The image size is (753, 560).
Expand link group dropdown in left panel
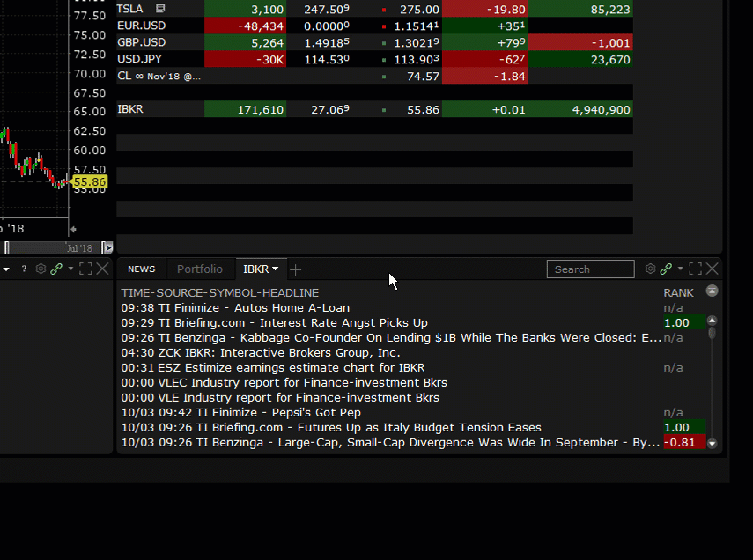coord(70,269)
